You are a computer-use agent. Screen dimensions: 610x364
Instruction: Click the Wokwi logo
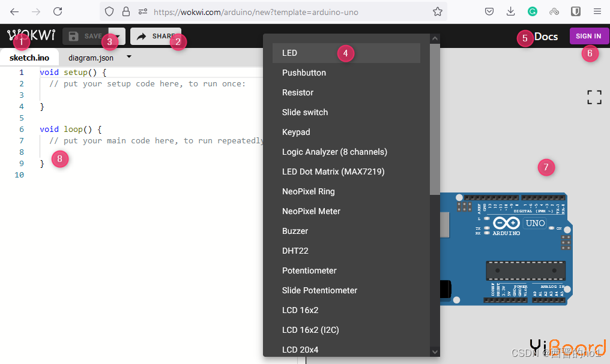31,35
